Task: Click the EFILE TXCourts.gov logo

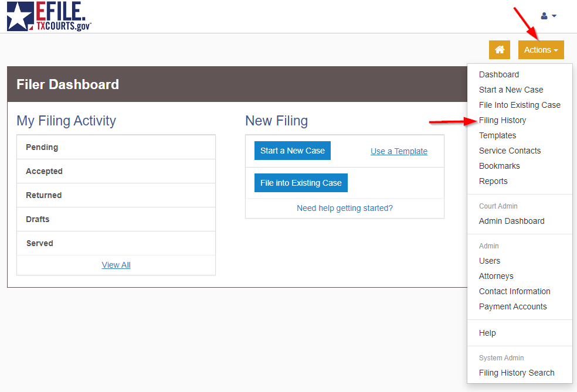Action: (x=49, y=16)
